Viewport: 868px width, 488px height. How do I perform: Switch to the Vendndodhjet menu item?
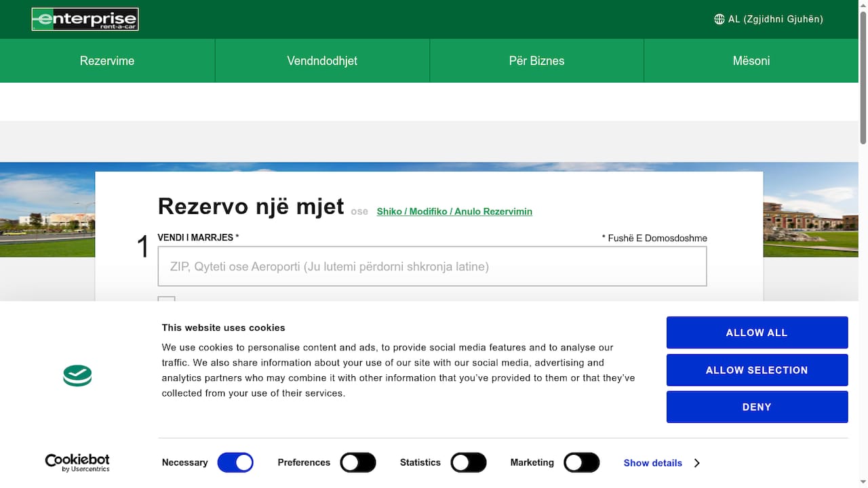[322, 60]
